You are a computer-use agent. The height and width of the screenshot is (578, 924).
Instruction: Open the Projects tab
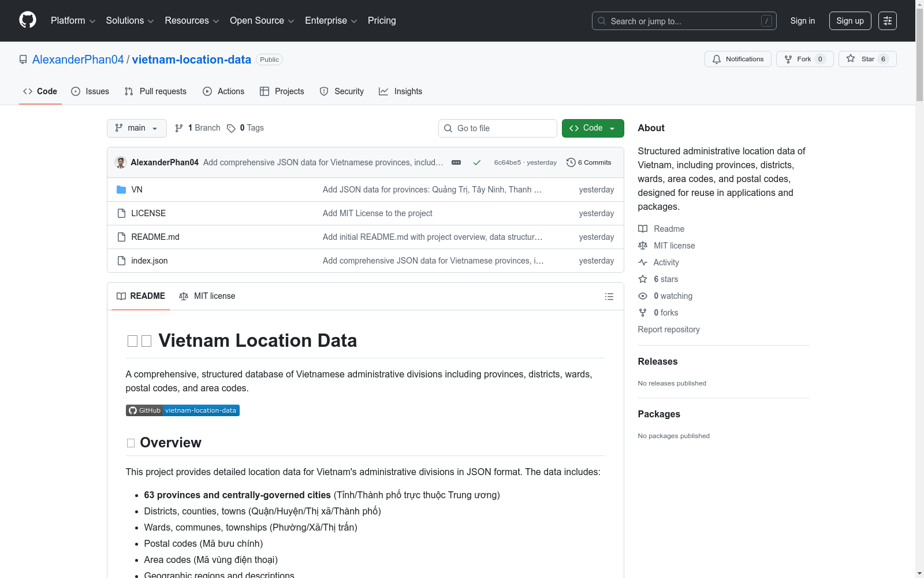(282, 91)
